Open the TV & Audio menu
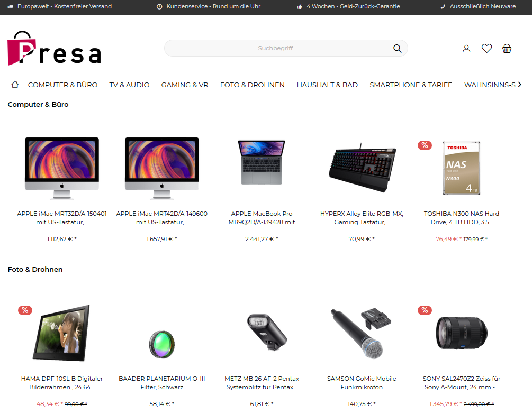The height and width of the screenshot is (414, 532). click(x=129, y=85)
